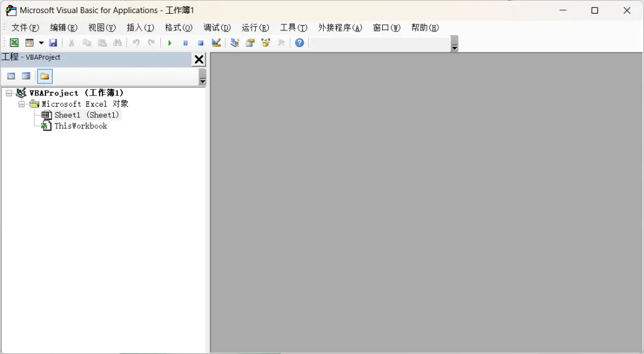Switch back to Microsoft Excel view icon
Screen dimensions: 644x354
[14, 43]
